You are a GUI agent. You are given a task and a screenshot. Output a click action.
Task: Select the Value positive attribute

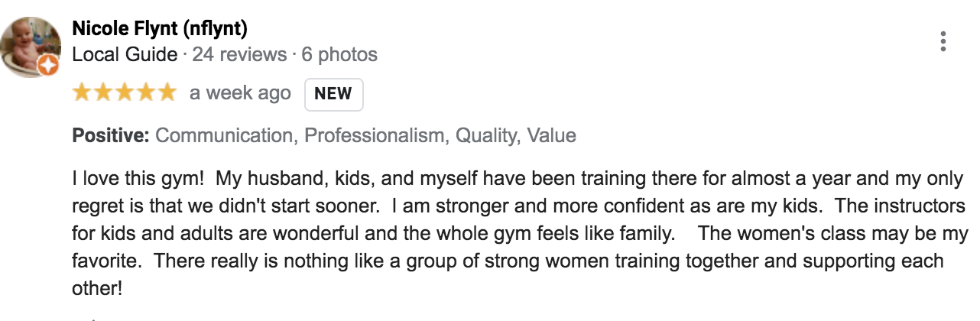click(x=552, y=136)
